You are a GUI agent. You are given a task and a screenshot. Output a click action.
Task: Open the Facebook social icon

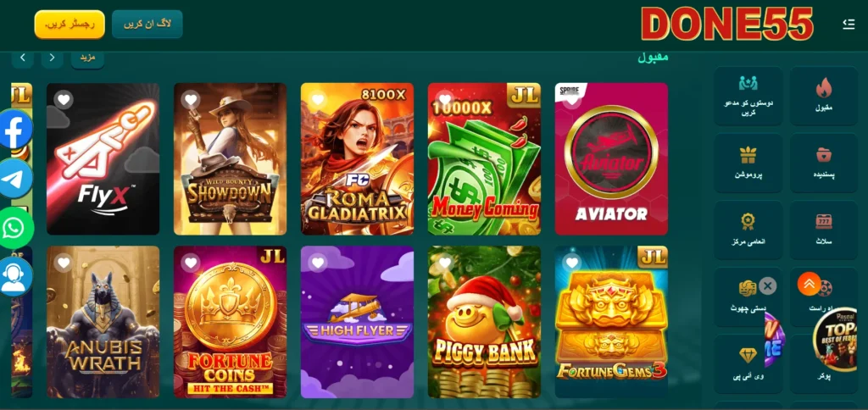click(14, 129)
